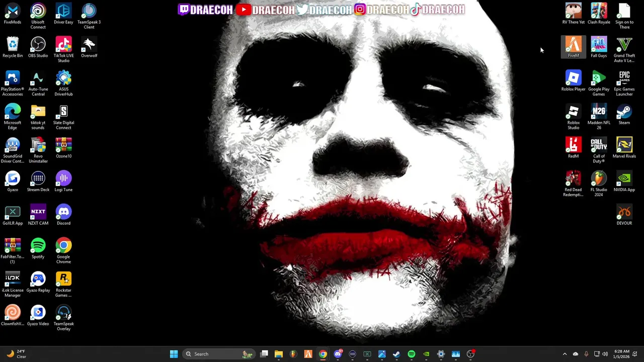Image resolution: width=644 pixels, height=362 pixels.
Task: Select FL Studio 2024 desktop icon
Action: [599, 184]
